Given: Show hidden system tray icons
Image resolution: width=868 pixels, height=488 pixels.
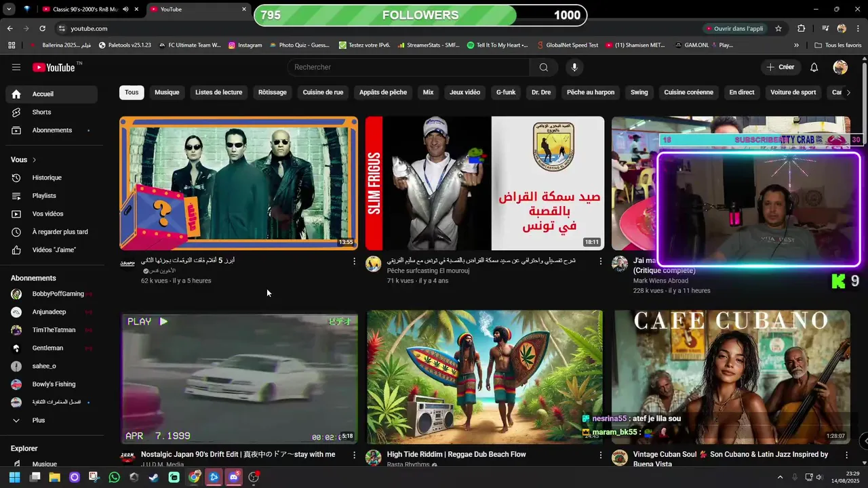Looking at the screenshot, I should (780, 477).
